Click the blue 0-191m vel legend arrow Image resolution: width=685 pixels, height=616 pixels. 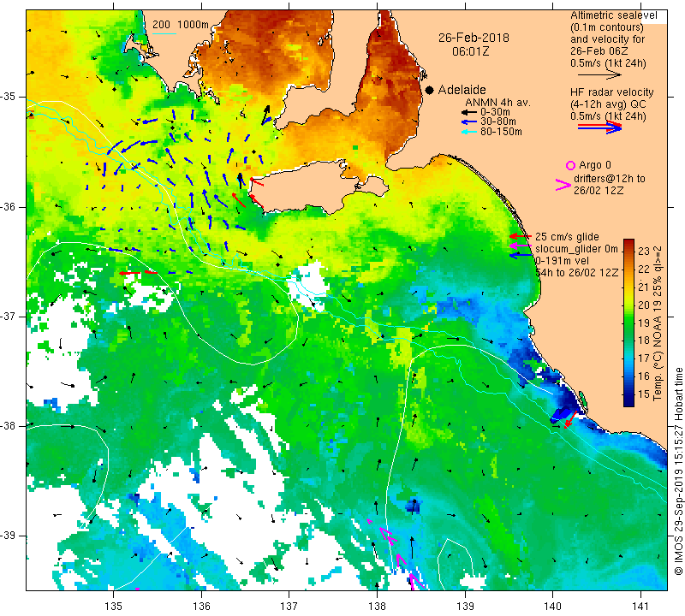pos(521,255)
